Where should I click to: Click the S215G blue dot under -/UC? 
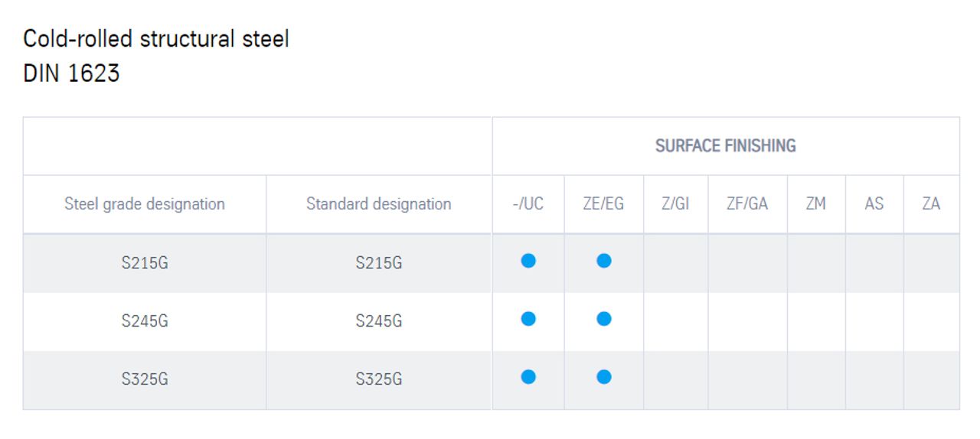(x=528, y=261)
